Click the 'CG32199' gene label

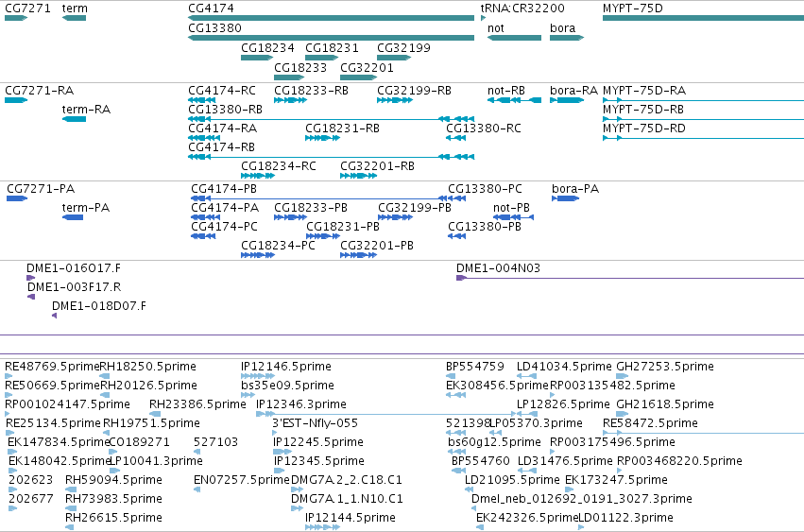coord(403,47)
